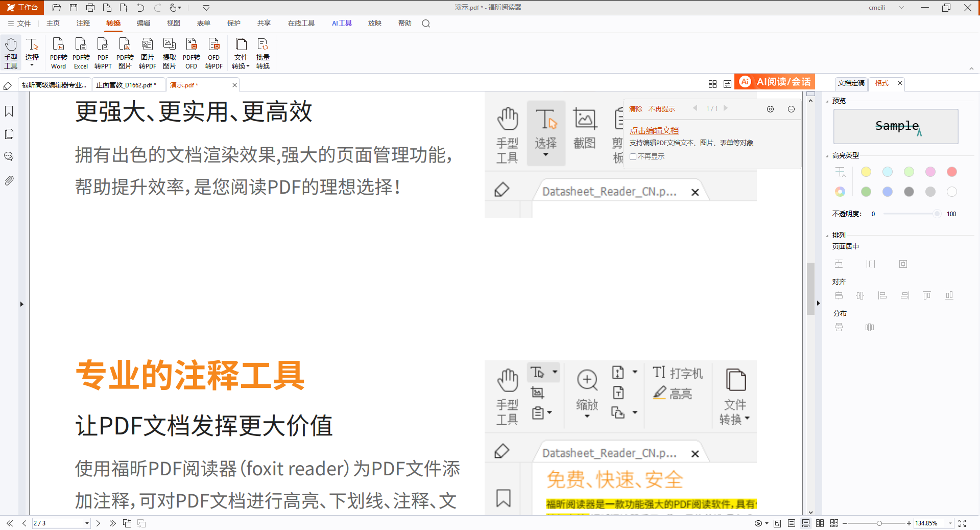The height and width of the screenshot is (530, 980).
Task: Open the cmeili account dropdown
Action: coord(901,8)
